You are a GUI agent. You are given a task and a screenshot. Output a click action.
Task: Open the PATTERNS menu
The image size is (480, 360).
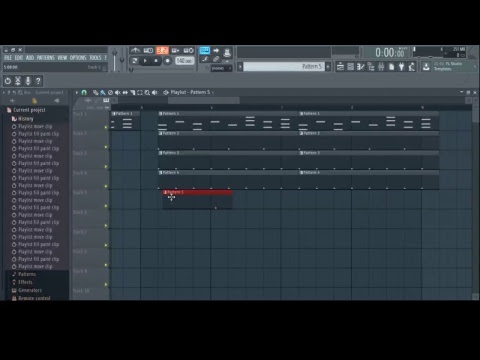[x=46, y=58]
